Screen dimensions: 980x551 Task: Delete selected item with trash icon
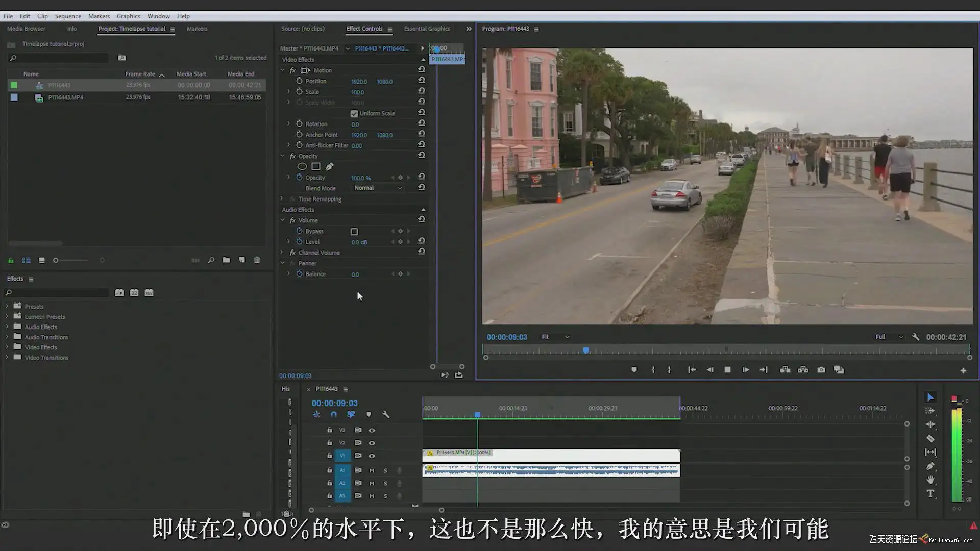[257, 260]
